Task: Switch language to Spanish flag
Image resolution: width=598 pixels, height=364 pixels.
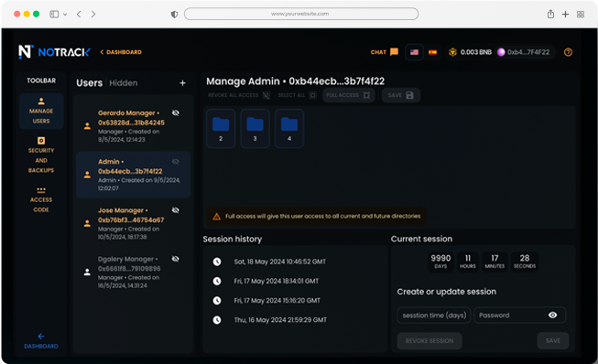Action: [x=432, y=52]
